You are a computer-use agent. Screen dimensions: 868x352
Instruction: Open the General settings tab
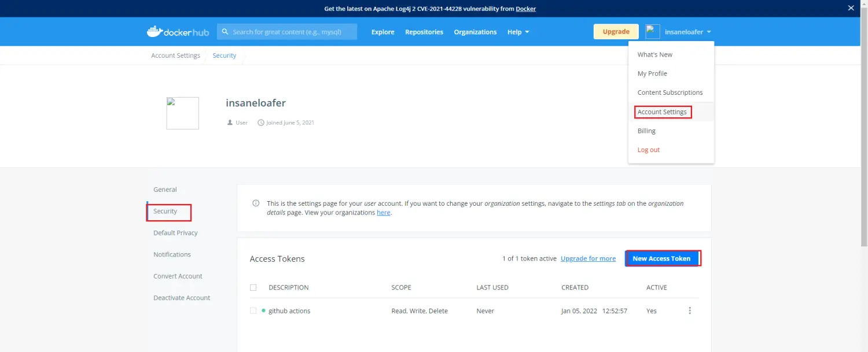(165, 190)
